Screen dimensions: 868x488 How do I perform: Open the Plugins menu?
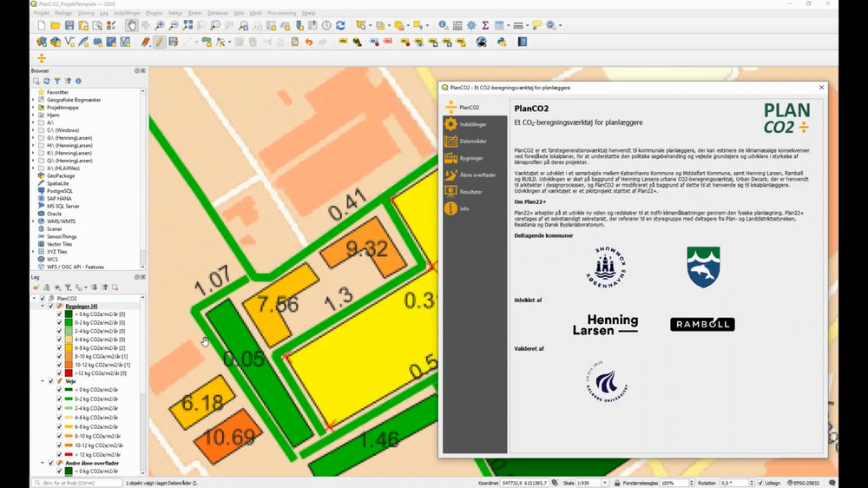[155, 13]
